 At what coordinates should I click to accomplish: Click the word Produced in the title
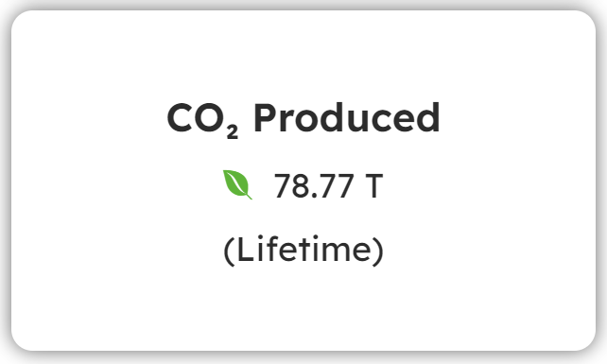tap(347, 117)
